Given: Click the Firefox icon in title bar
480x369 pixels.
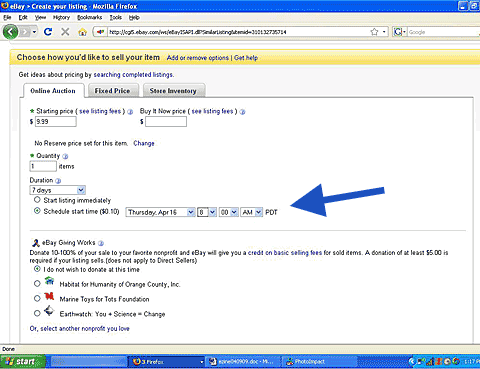Looking at the screenshot, I should (x=5, y=6).
